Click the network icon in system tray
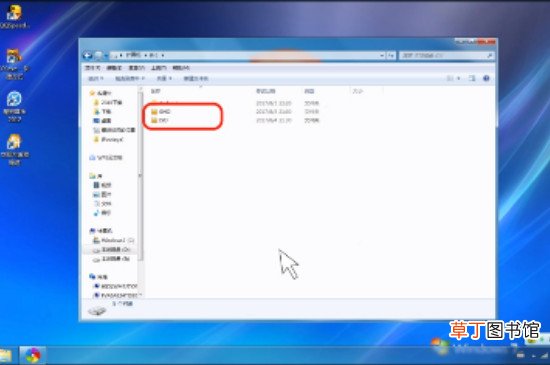The width and height of the screenshot is (550, 365). pyautogui.click(x=544, y=356)
